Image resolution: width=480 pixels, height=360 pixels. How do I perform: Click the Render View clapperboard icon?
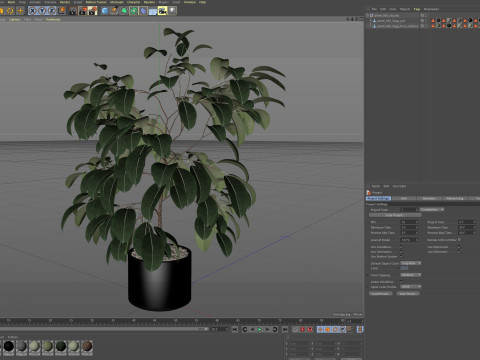[x=73, y=11]
